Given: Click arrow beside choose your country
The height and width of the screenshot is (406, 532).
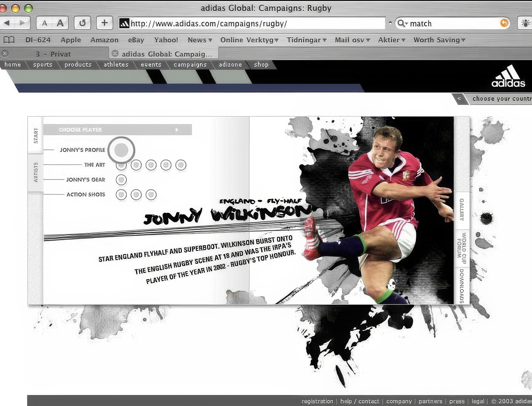Looking at the screenshot, I should (x=460, y=98).
